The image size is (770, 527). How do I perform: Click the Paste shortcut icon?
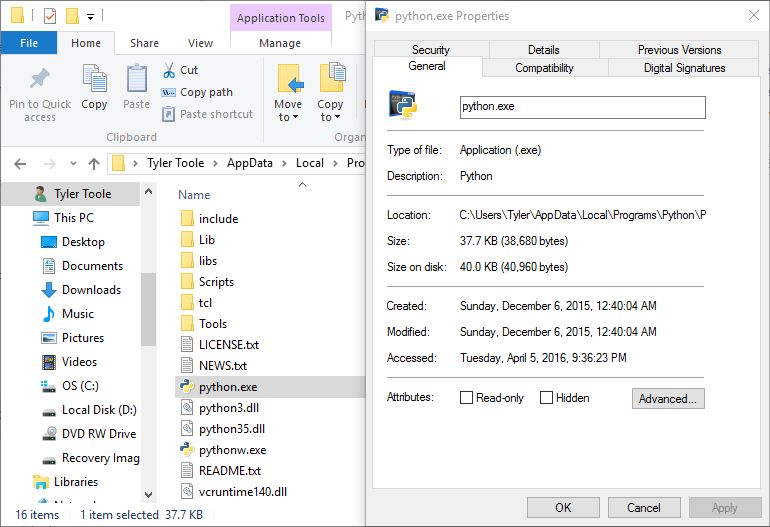click(168, 114)
